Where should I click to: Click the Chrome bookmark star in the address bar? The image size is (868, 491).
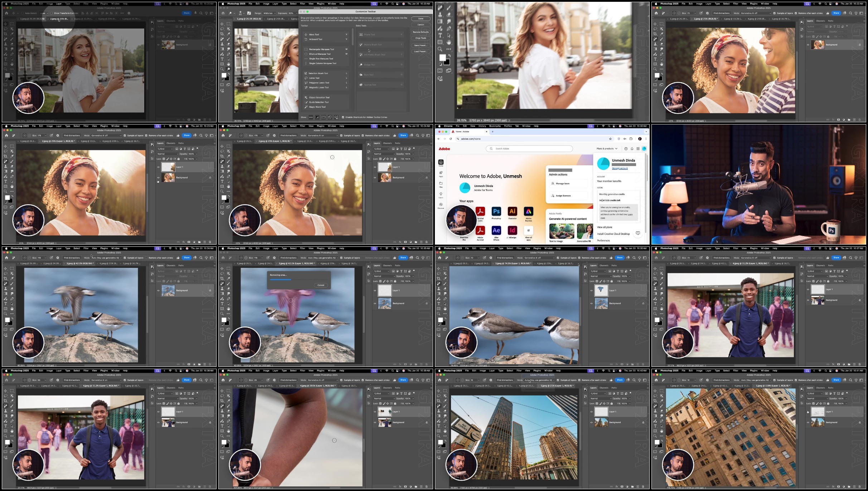[x=610, y=139]
